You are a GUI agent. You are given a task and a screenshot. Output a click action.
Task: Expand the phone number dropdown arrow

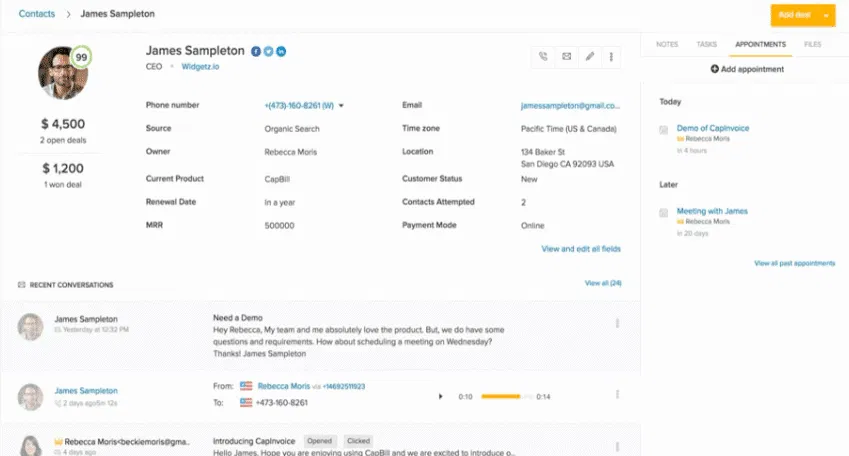pyautogui.click(x=342, y=105)
